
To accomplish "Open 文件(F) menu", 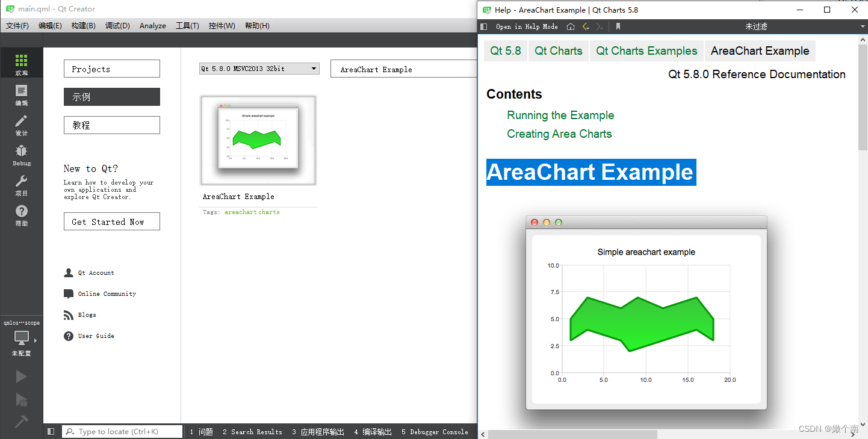I will tap(17, 25).
